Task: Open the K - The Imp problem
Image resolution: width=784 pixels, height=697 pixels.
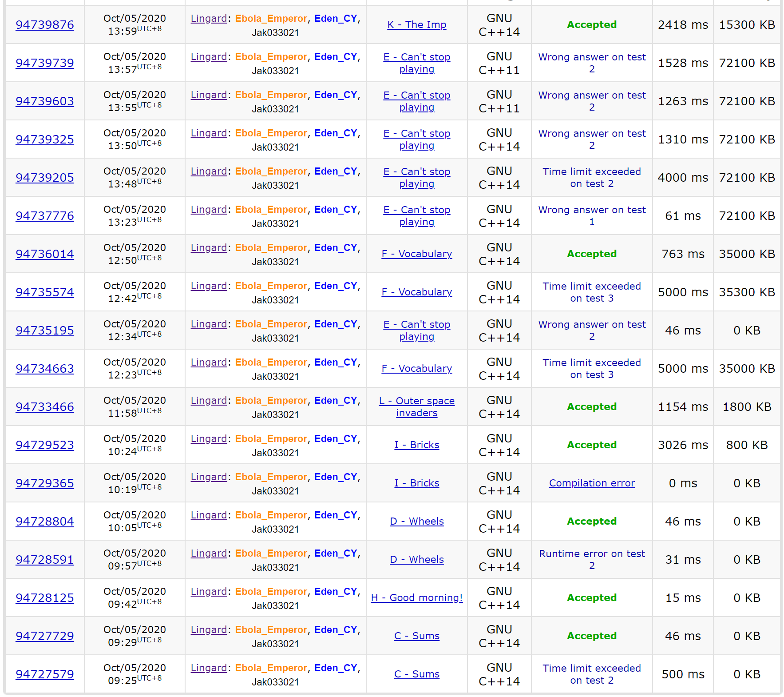Action: coord(416,25)
